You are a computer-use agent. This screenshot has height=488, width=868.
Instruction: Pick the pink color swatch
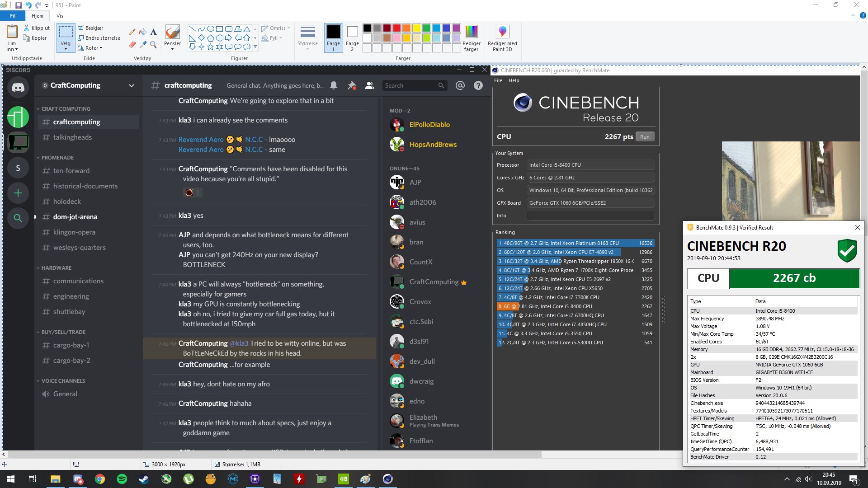coord(397,38)
